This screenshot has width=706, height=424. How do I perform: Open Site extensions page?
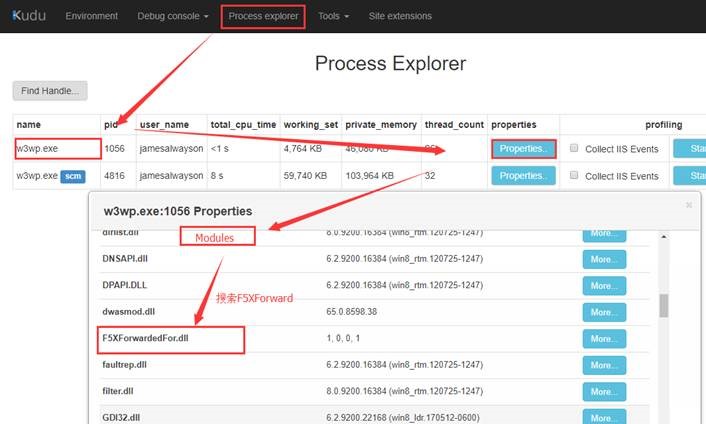pos(400,16)
